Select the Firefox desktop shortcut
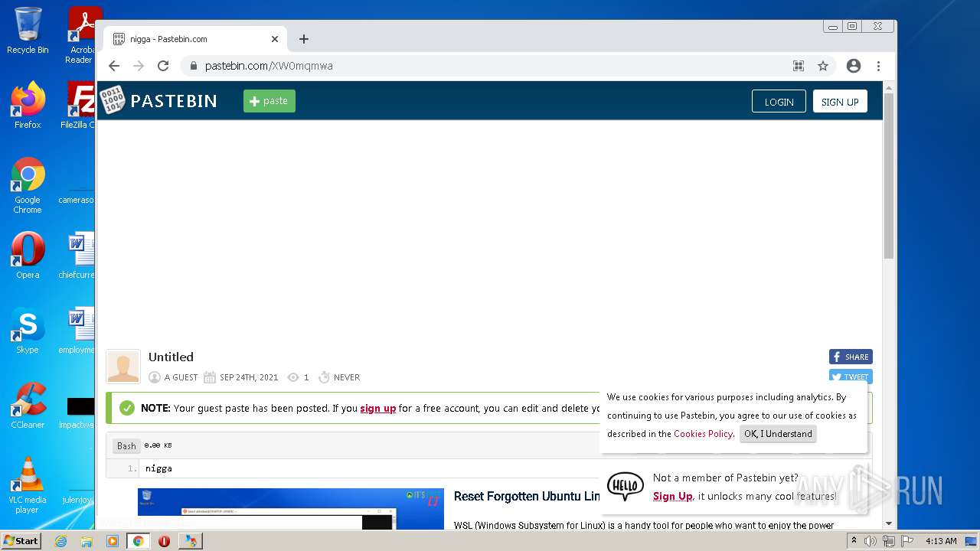This screenshot has width=980, height=551. coord(28,106)
